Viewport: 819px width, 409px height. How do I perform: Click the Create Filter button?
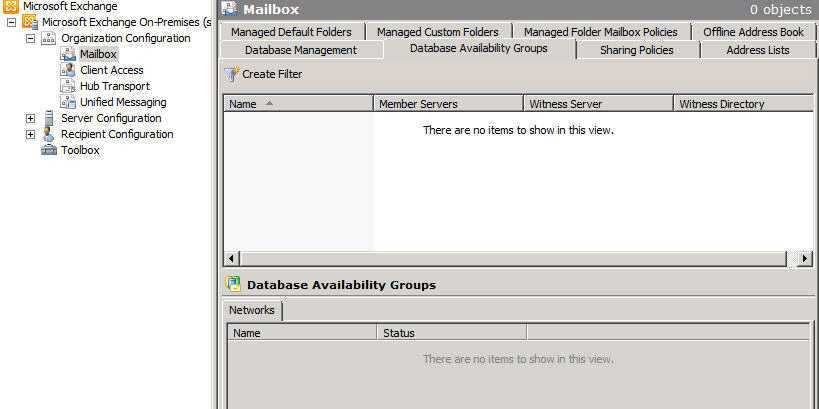[x=264, y=74]
